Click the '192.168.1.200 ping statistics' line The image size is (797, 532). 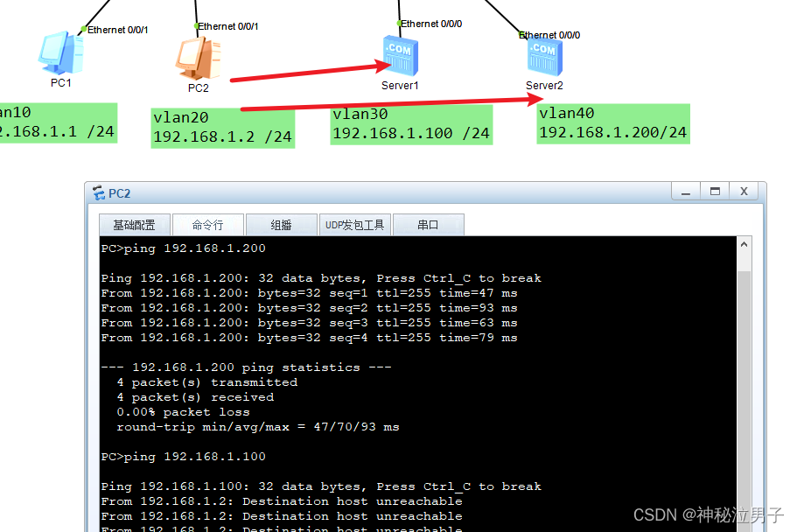tap(246, 367)
